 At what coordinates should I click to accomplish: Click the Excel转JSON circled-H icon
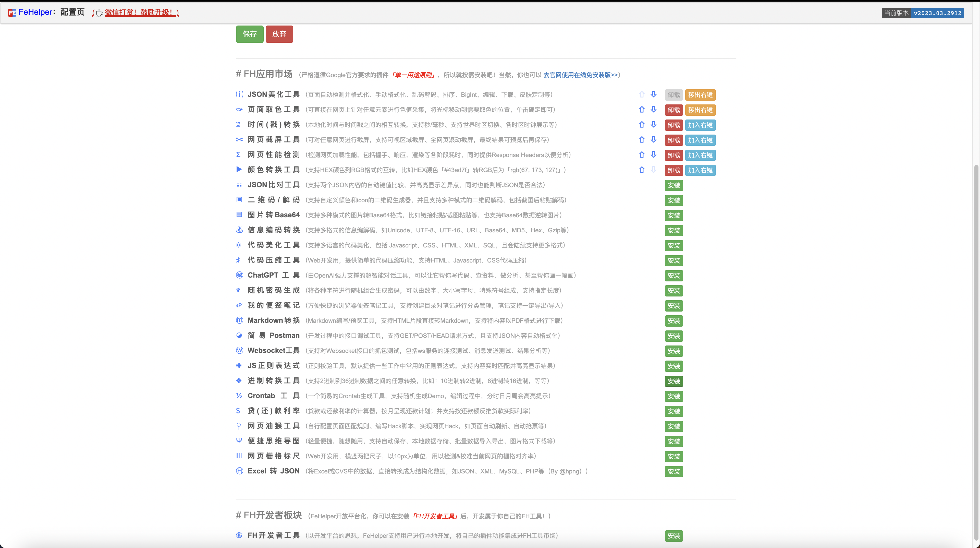point(240,471)
